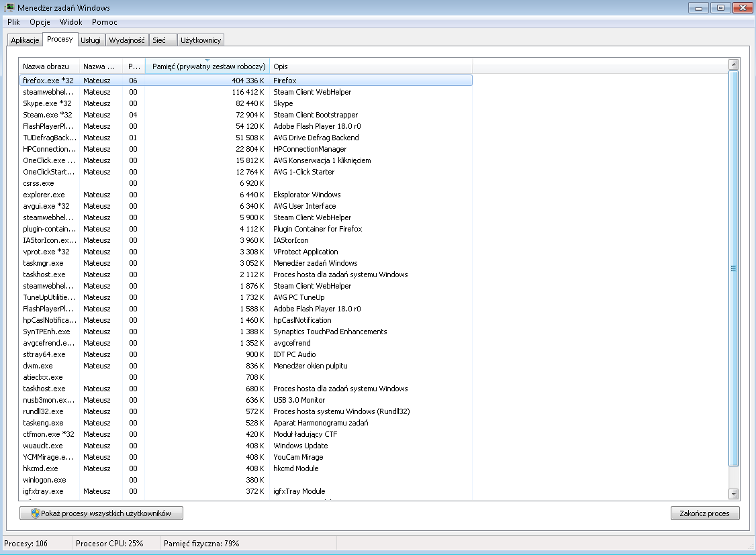This screenshot has width=756, height=555.
Task: Select the HPConnection... process row
Action: point(246,149)
